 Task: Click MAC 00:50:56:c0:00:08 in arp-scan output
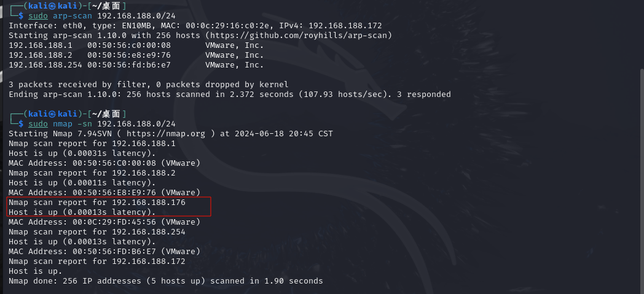pos(129,45)
